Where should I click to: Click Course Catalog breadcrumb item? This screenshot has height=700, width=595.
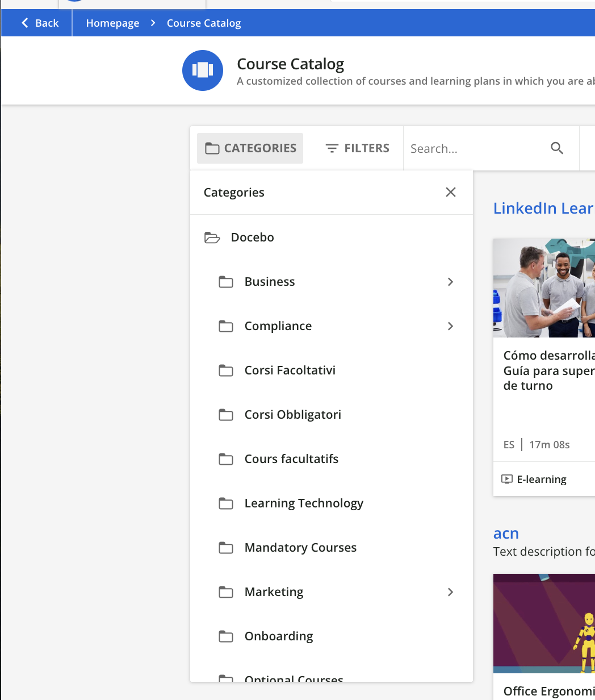click(204, 23)
